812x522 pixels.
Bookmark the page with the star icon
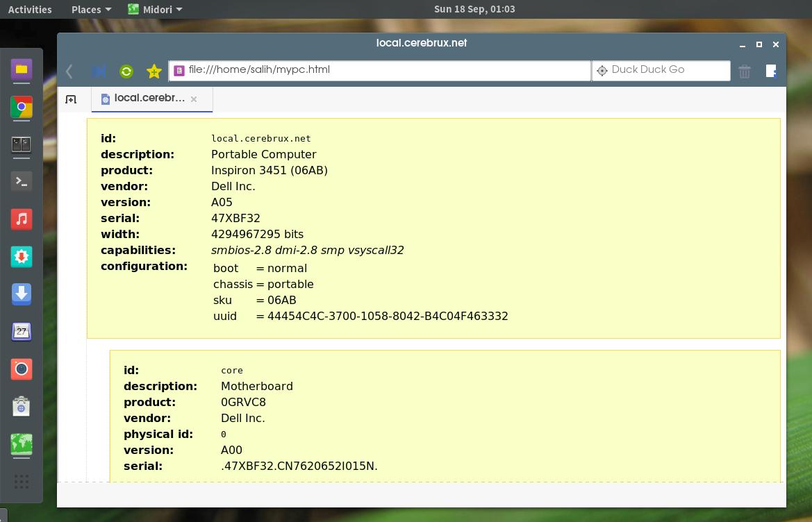click(154, 71)
